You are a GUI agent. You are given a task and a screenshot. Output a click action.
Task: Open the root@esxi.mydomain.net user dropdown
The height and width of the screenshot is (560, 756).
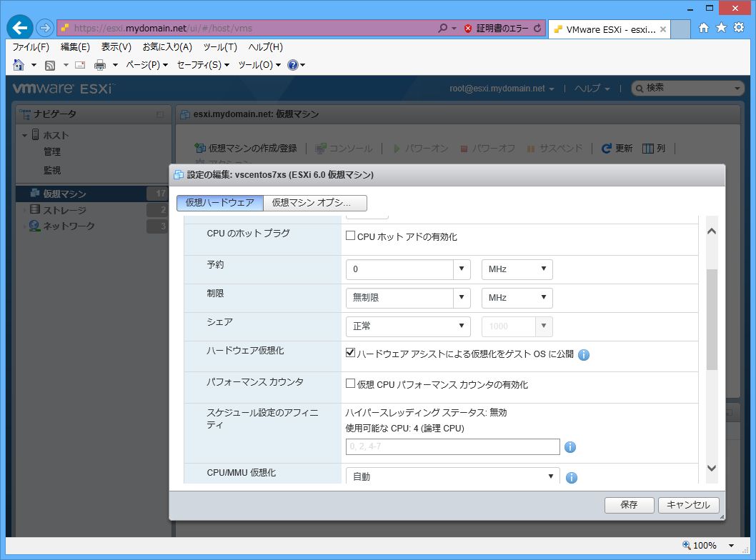[x=502, y=89]
